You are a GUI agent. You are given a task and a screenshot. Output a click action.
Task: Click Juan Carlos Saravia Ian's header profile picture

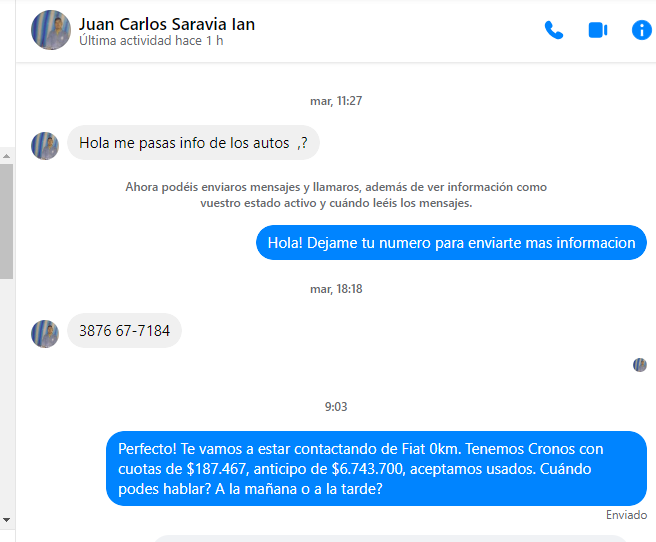point(51,30)
